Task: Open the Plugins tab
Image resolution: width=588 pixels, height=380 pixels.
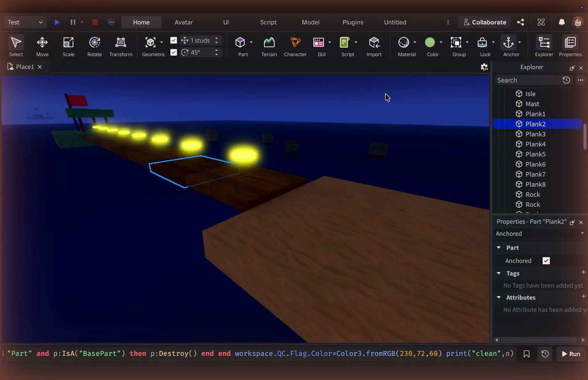Action: coord(353,22)
